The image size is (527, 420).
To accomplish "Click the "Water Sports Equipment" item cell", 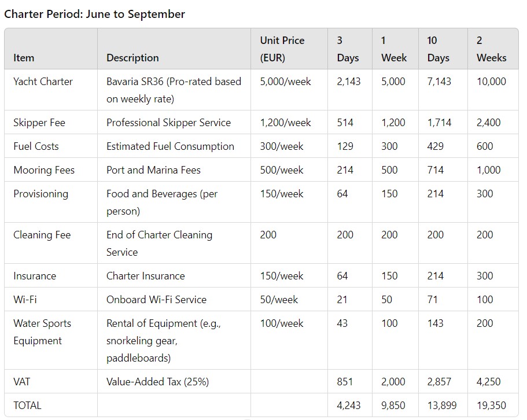I will [x=42, y=332].
